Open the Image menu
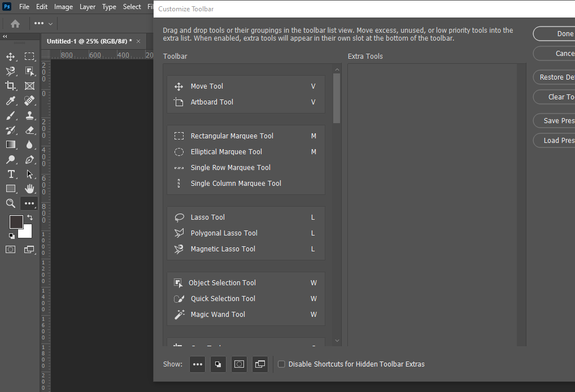 tap(63, 7)
